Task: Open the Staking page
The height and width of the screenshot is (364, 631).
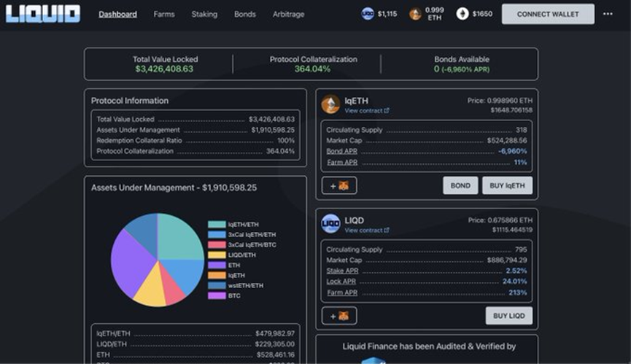Action: coord(204,14)
